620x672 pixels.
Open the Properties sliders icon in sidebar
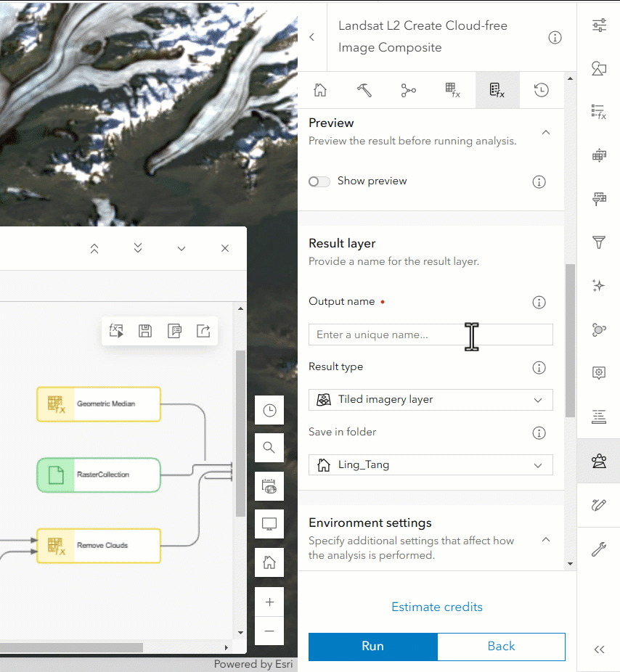point(599,25)
